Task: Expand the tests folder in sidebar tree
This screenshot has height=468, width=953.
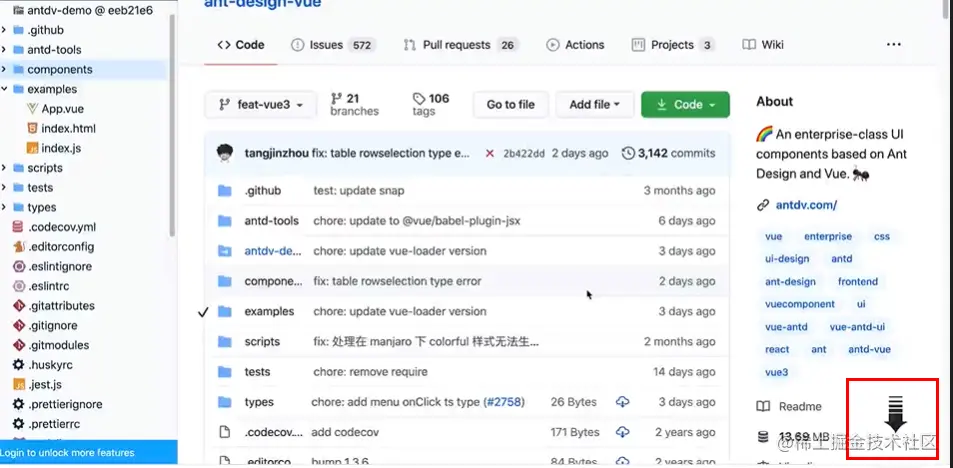Action: (x=4, y=187)
